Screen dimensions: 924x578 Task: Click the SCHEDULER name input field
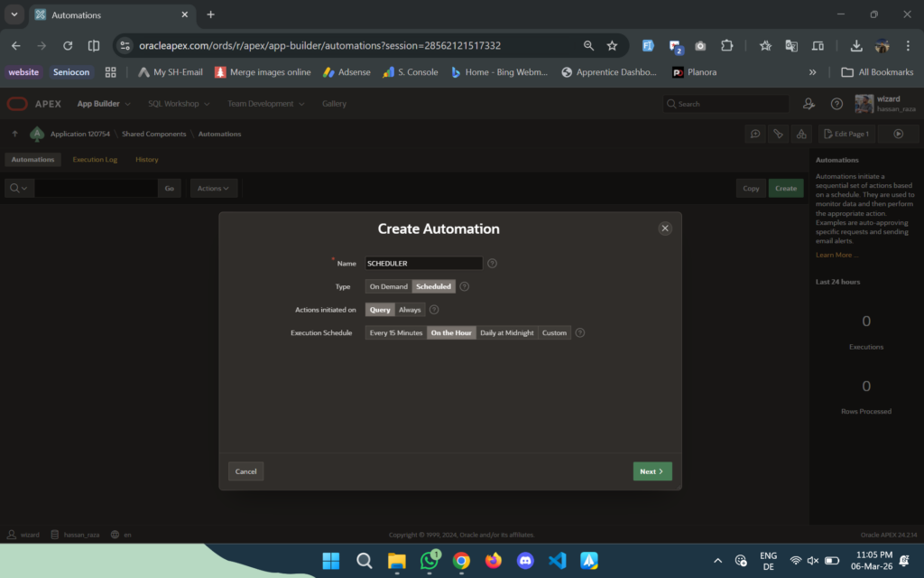pos(423,263)
